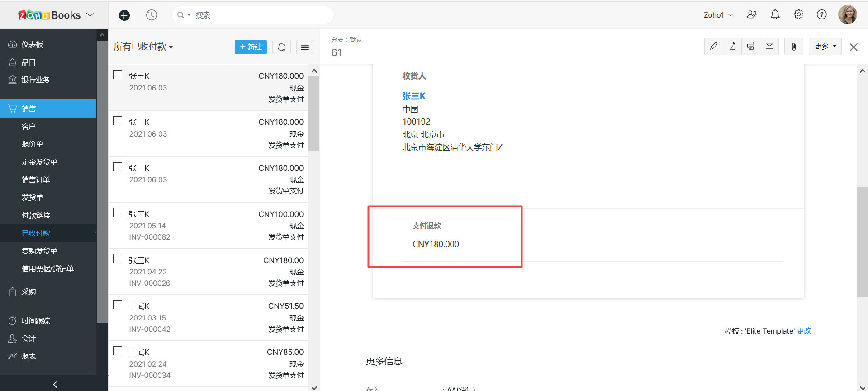
Task: Open 发货单 in the sidebar
Action: pos(32,198)
